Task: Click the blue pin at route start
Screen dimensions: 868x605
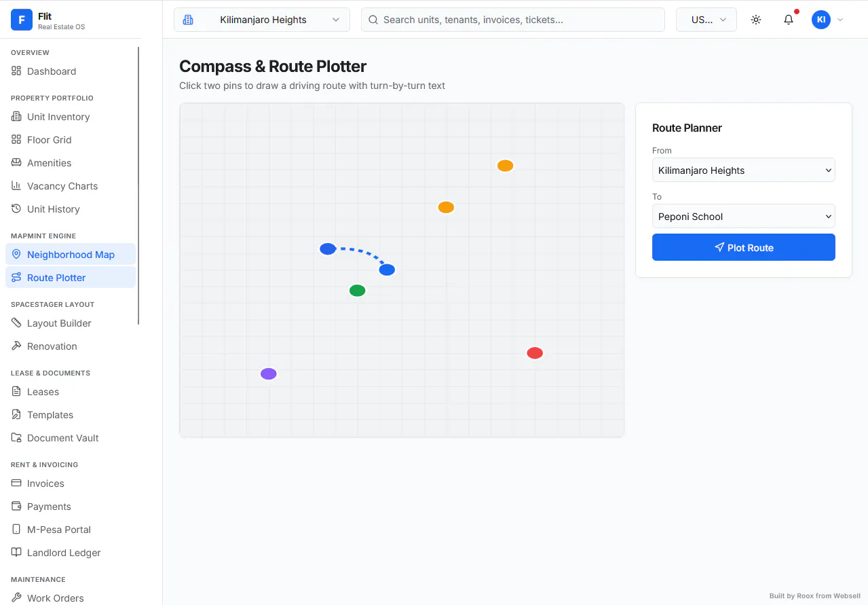Action: 328,249
